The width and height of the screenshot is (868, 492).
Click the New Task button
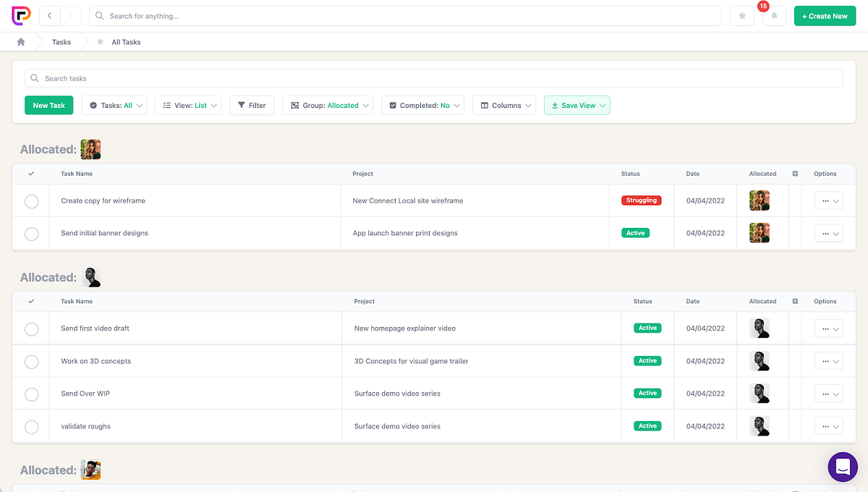49,106
